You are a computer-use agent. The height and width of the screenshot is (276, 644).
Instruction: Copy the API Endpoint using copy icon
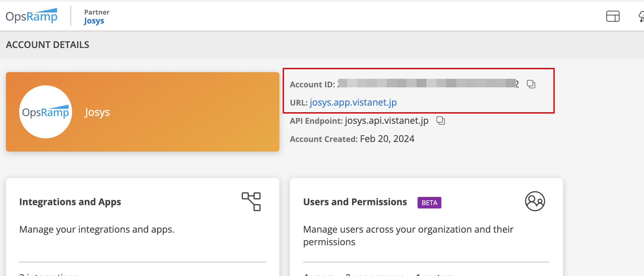click(441, 120)
